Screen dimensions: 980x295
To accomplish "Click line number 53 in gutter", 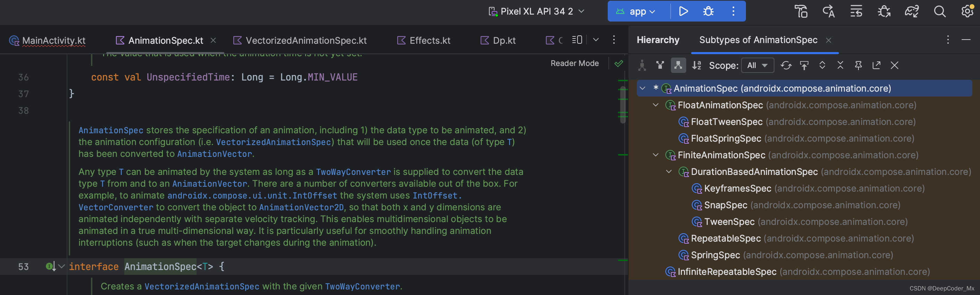I will pos(23,267).
